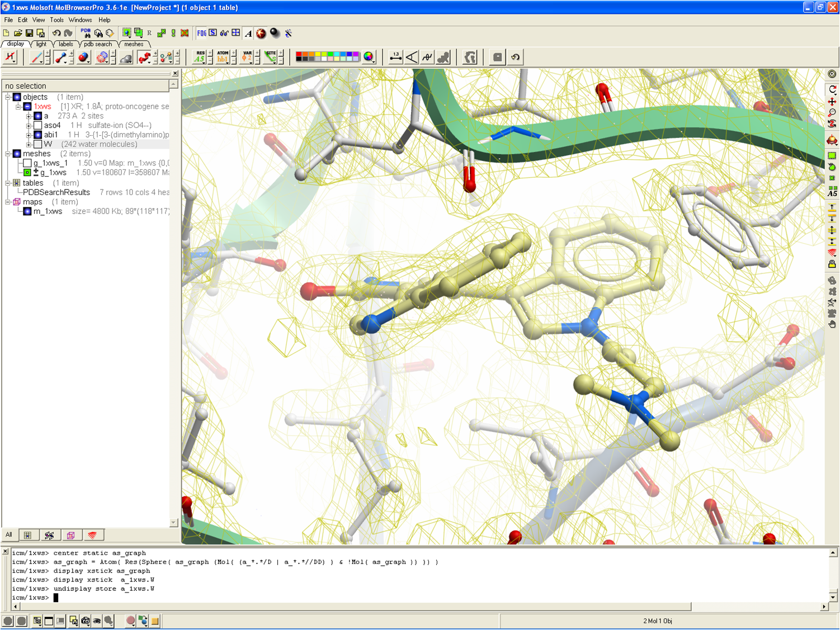Toggle the FOG depth effect icon
The image size is (840, 630).
(x=201, y=33)
